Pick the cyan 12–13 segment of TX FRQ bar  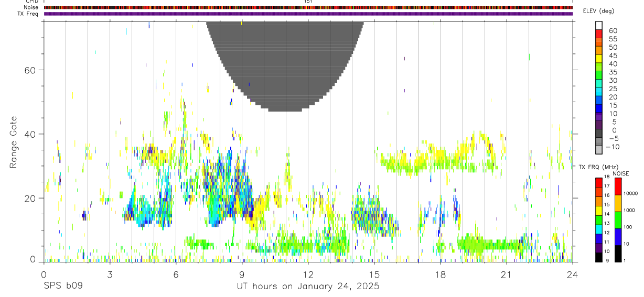coord(599,229)
